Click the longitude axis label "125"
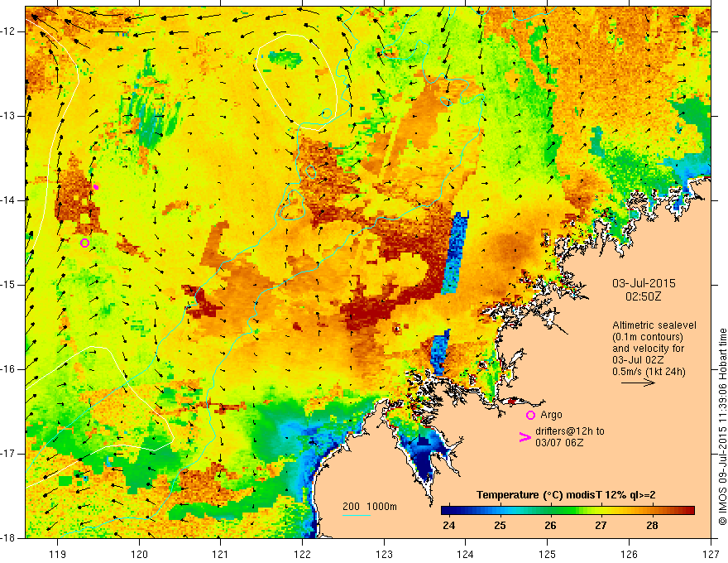Screen dimensions: 728x563 pyautogui.click(x=548, y=554)
